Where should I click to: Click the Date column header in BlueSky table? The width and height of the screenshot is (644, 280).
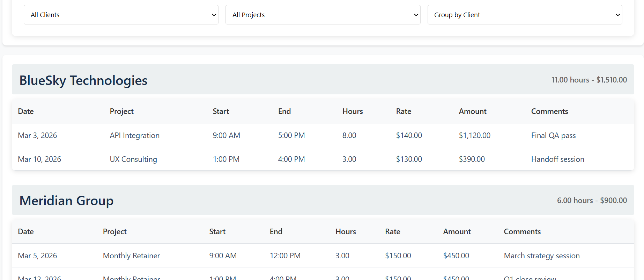[x=26, y=111]
